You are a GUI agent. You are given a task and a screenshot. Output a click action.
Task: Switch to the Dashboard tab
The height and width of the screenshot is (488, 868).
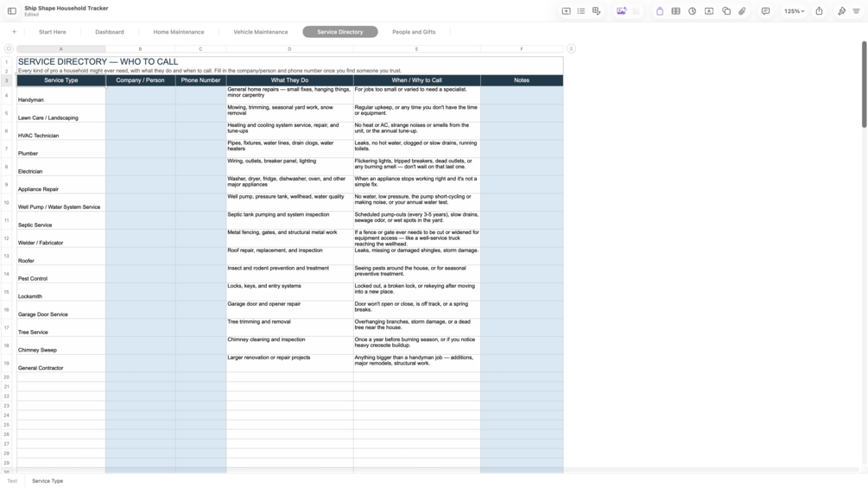click(x=110, y=32)
